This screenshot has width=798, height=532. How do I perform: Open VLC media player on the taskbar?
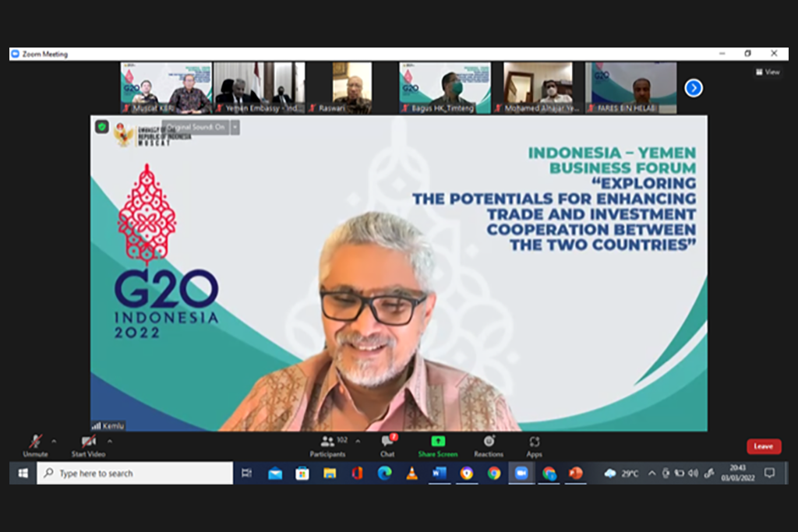pyautogui.click(x=412, y=474)
